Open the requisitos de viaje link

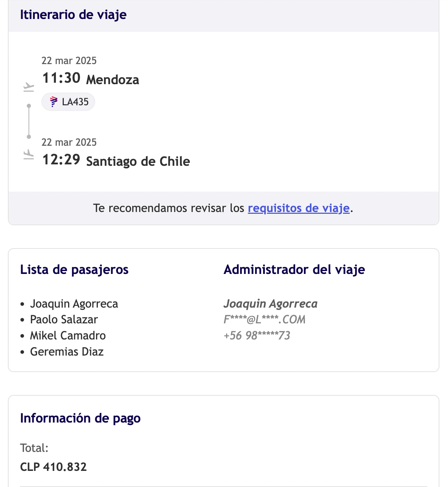tap(299, 208)
